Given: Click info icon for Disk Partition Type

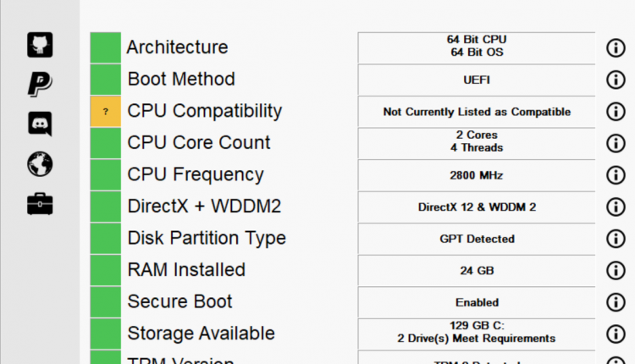Looking at the screenshot, I should [x=616, y=239].
